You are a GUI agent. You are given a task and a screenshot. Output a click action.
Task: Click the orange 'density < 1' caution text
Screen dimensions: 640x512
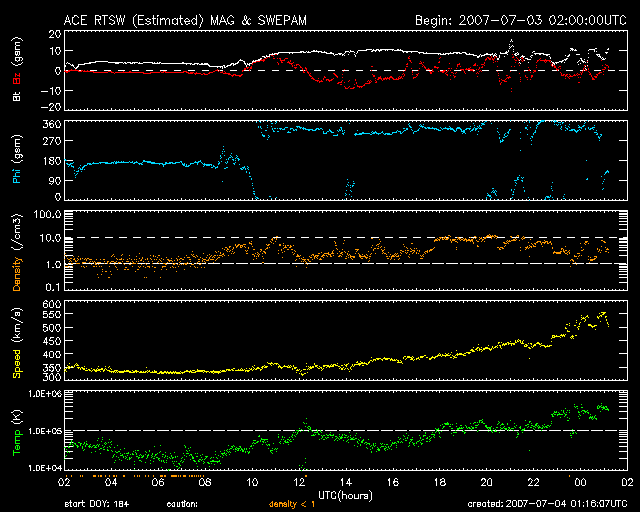[x=292, y=504]
